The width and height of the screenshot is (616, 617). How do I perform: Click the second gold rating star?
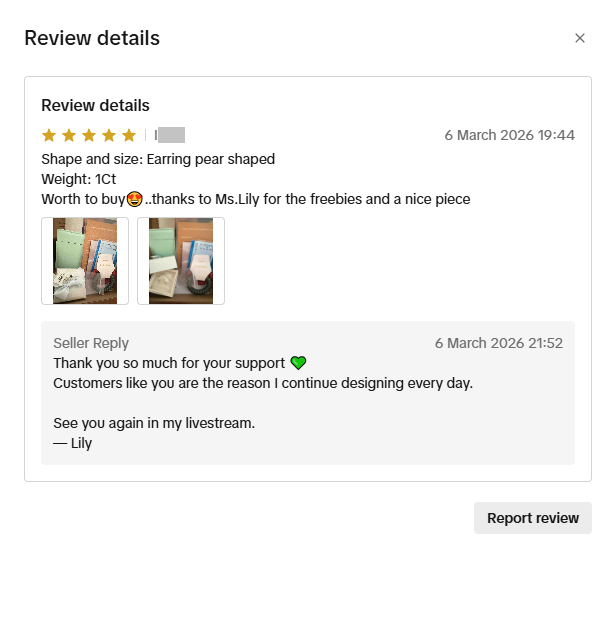[x=69, y=135]
